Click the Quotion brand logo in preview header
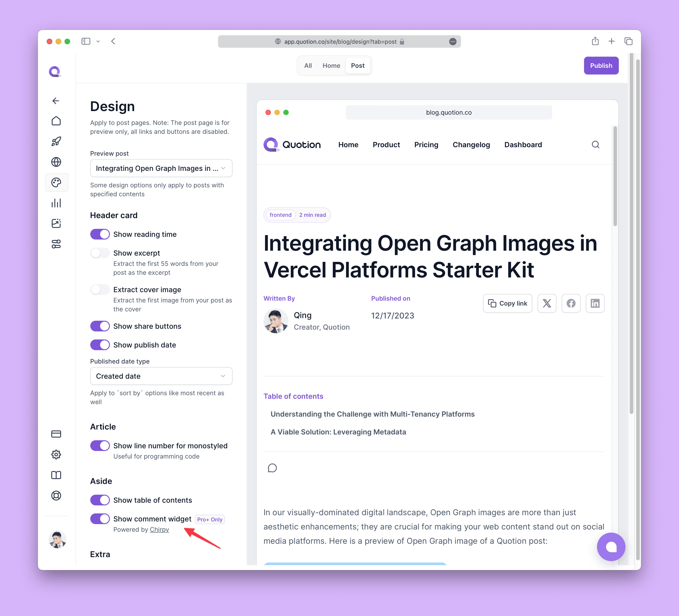 (x=292, y=145)
